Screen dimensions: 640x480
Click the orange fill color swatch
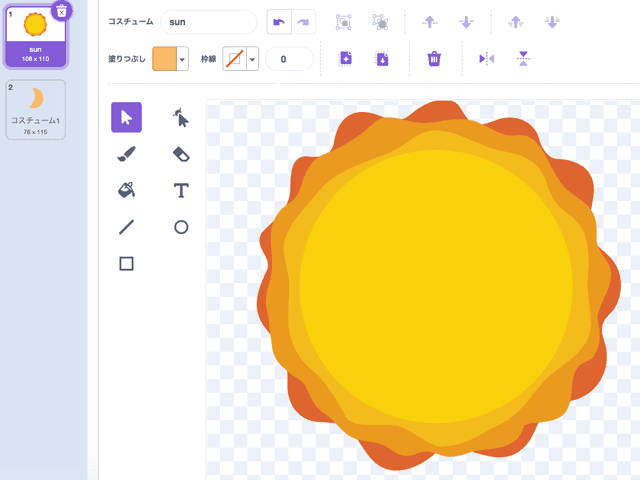[x=164, y=60]
